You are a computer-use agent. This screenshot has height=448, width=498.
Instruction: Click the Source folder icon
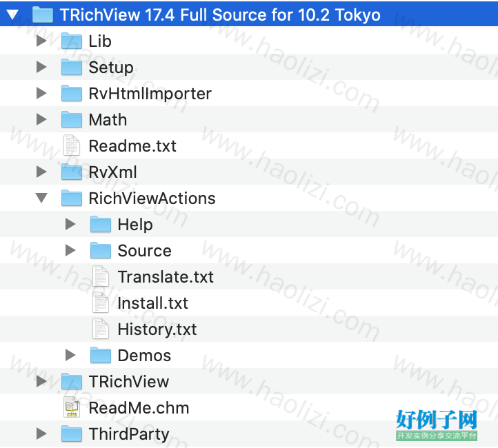coord(101,250)
